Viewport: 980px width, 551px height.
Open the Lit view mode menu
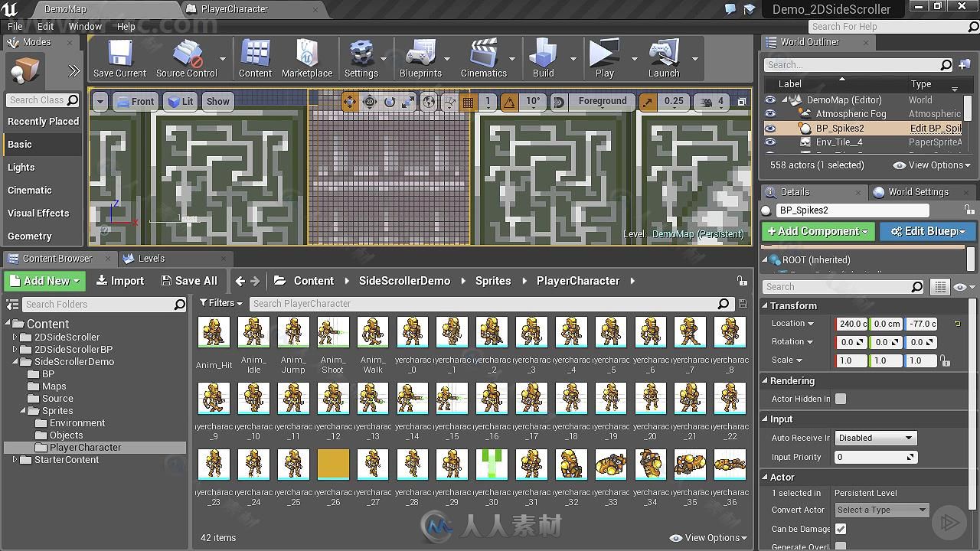click(180, 101)
